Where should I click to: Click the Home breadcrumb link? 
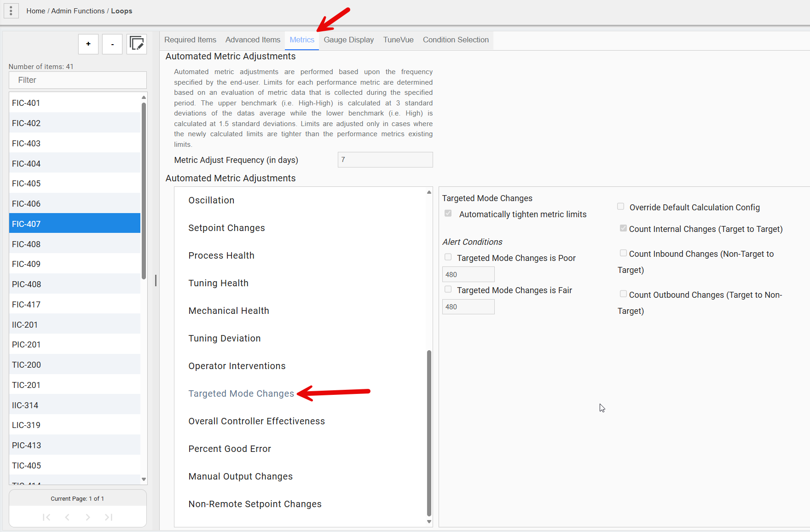pyautogui.click(x=35, y=11)
